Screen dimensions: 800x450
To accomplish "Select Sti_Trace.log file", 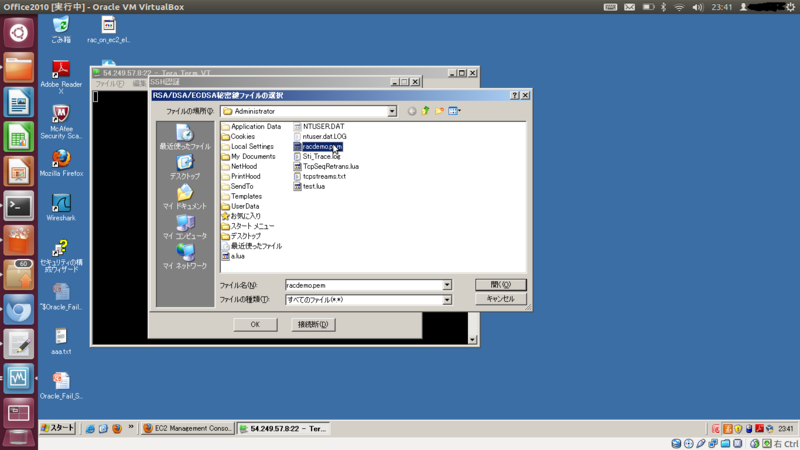I will click(x=317, y=157).
